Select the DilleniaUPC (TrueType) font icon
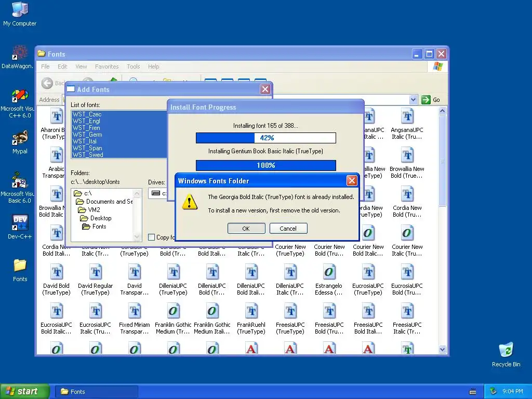This screenshot has width=532, height=399. pos(173,280)
